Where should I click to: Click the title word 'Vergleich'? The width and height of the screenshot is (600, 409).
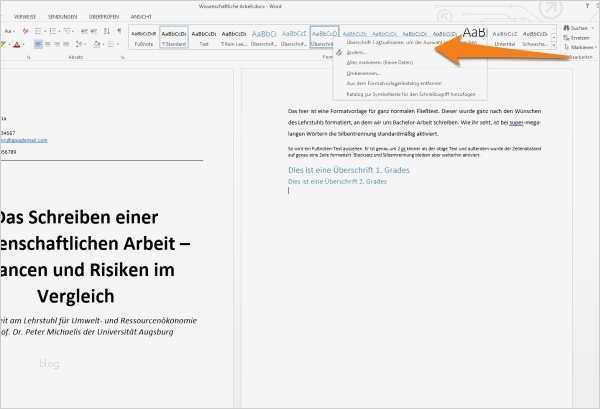tap(76, 296)
